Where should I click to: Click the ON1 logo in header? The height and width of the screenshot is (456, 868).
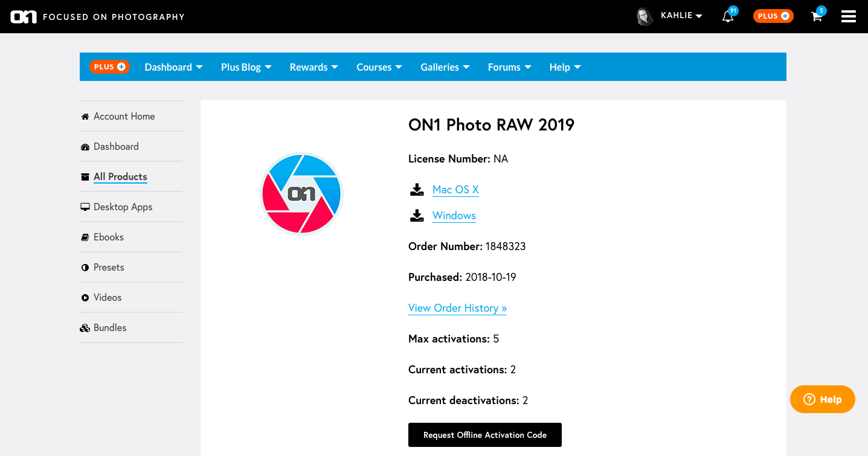24,17
